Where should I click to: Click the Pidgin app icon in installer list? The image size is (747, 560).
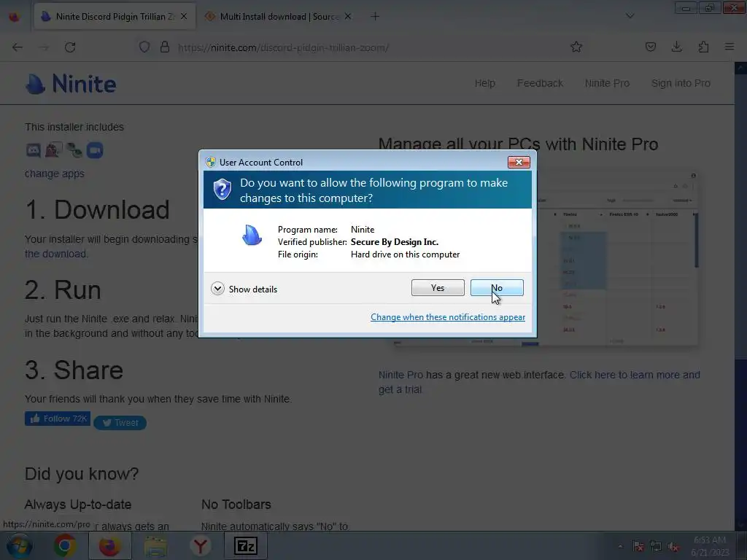click(x=53, y=150)
